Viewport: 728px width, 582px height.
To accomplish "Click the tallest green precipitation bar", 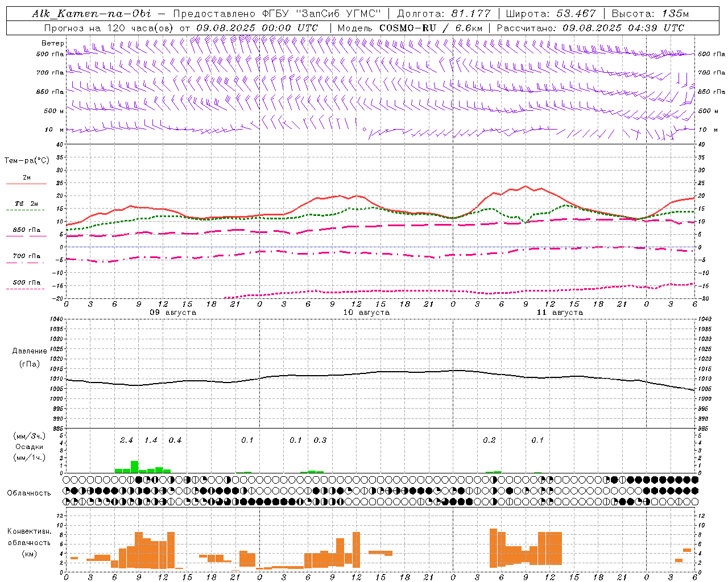I will [x=135, y=467].
